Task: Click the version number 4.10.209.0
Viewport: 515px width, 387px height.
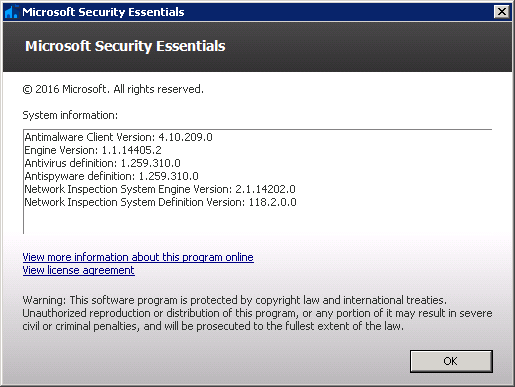Action: 185,137
